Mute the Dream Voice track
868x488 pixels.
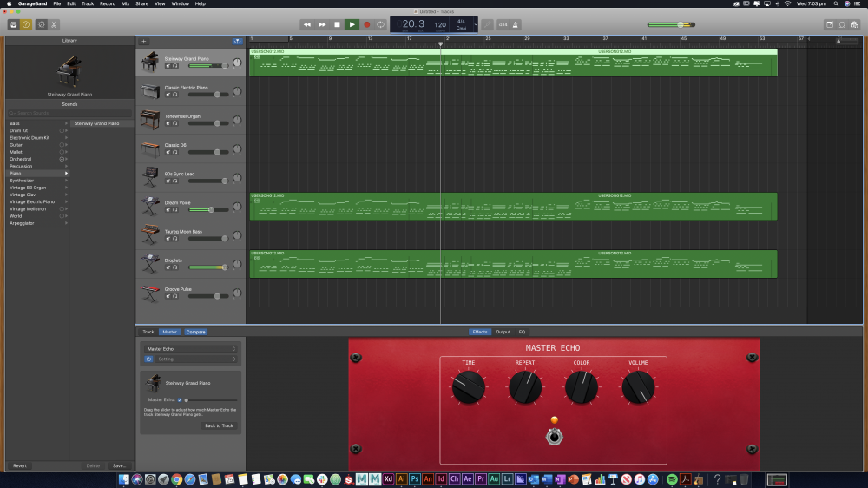pyautogui.click(x=168, y=210)
